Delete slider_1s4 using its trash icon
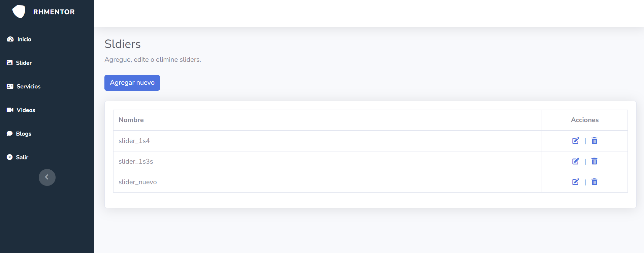 tap(594, 141)
